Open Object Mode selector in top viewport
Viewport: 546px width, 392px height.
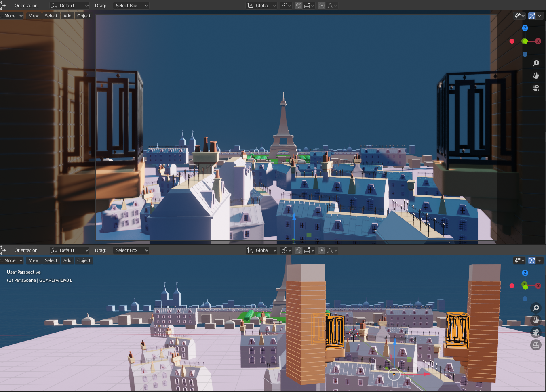(x=11, y=16)
